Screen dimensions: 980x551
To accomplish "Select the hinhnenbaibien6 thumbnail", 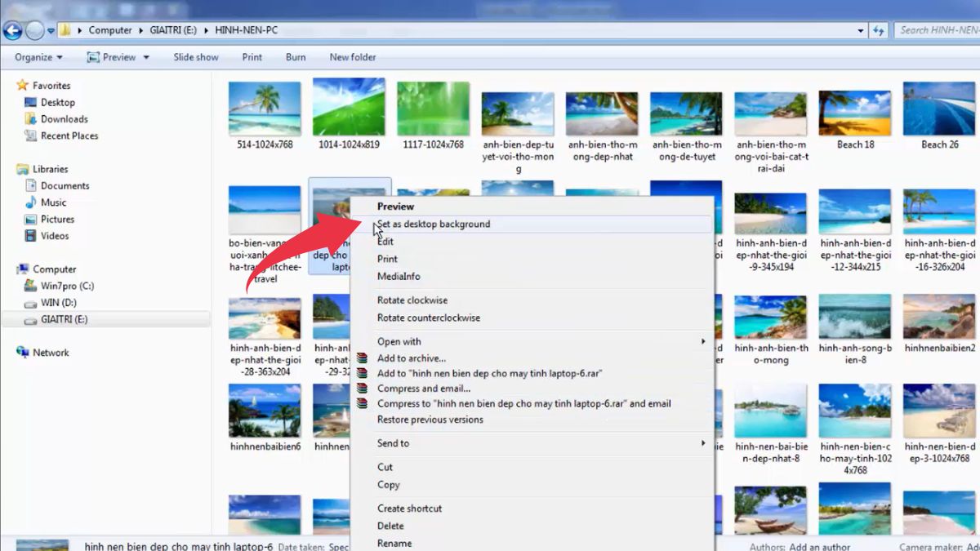I will click(264, 411).
